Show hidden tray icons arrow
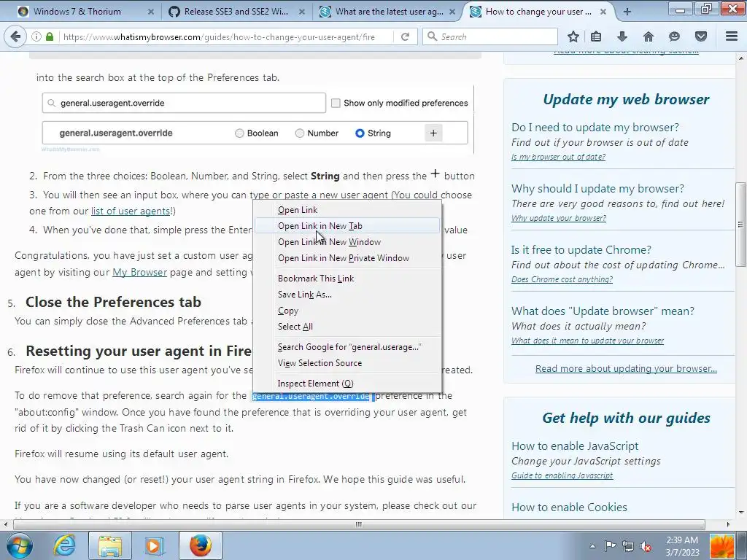Viewport: 747px width, 560px height. pyautogui.click(x=592, y=546)
